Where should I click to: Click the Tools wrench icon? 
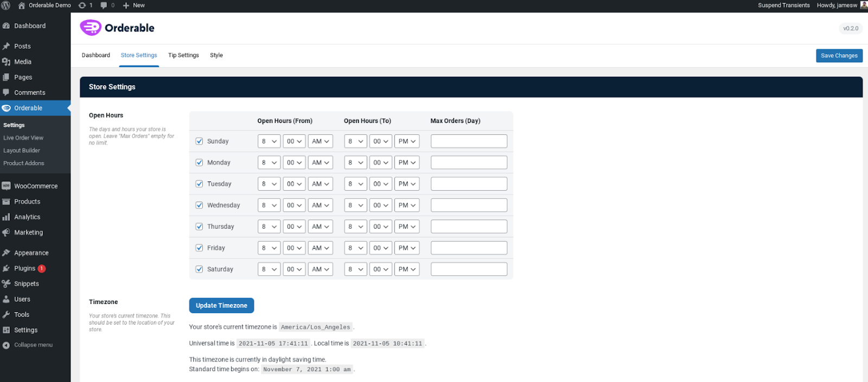click(x=7, y=315)
